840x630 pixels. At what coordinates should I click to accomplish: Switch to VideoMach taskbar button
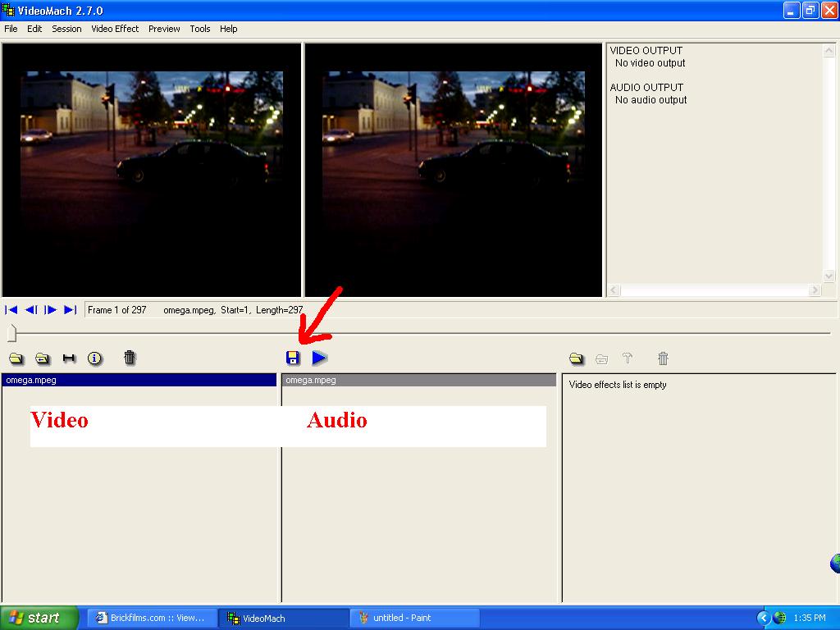(x=284, y=619)
